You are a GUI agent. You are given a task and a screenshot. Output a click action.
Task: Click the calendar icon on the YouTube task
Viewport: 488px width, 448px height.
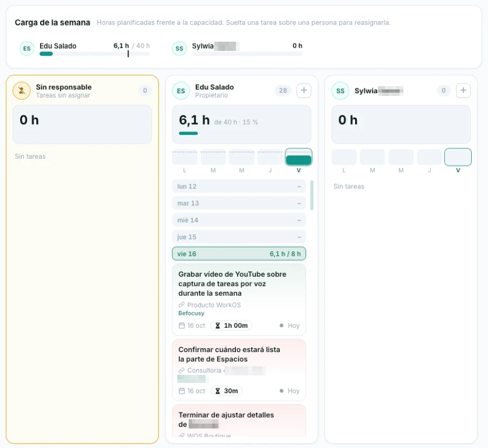coord(182,326)
